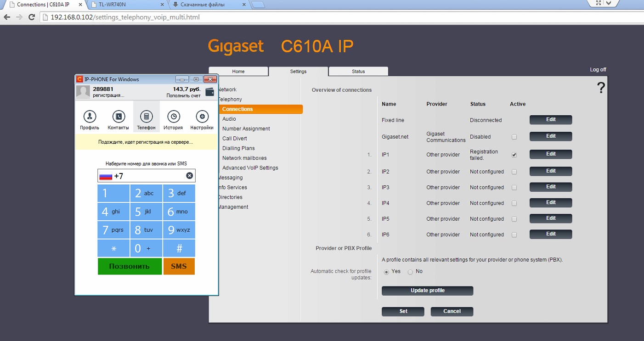Switch to the Home tab
Image resolution: width=644 pixels, height=341 pixels.
(x=238, y=72)
